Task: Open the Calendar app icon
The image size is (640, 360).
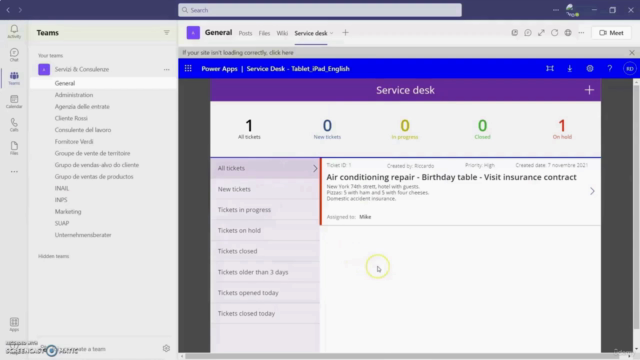Action: tap(14, 101)
